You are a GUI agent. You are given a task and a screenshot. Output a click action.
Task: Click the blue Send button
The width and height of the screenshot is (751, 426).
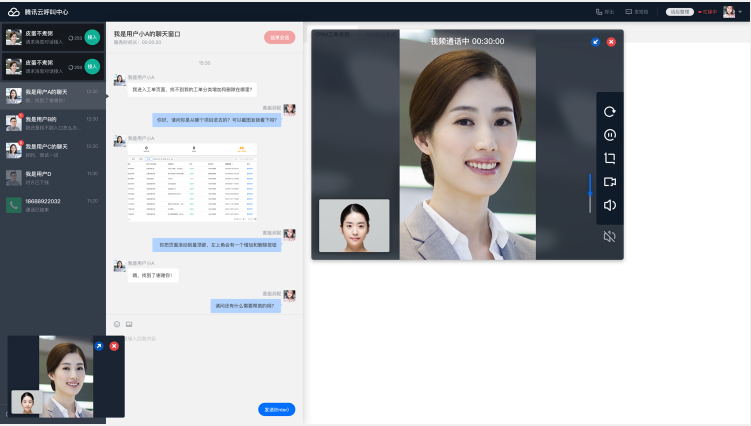tap(277, 410)
